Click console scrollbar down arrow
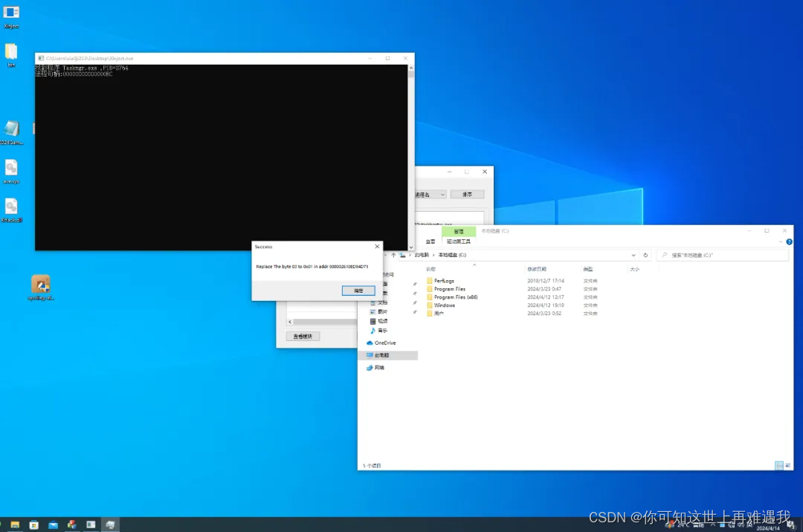This screenshot has height=532, width=803. pyautogui.click(x=410, y=247)
